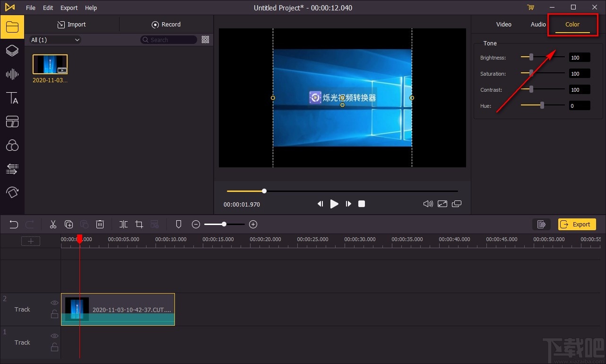Click the trash delete clip icon
Screen dimensions: 606x364
(x=100, y=224)
